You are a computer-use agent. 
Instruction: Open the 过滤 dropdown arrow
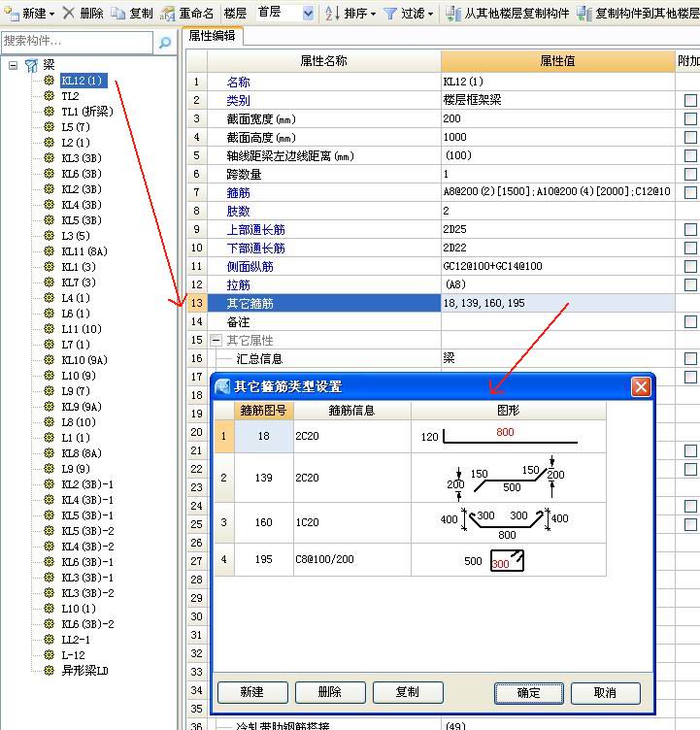(430, 15)
